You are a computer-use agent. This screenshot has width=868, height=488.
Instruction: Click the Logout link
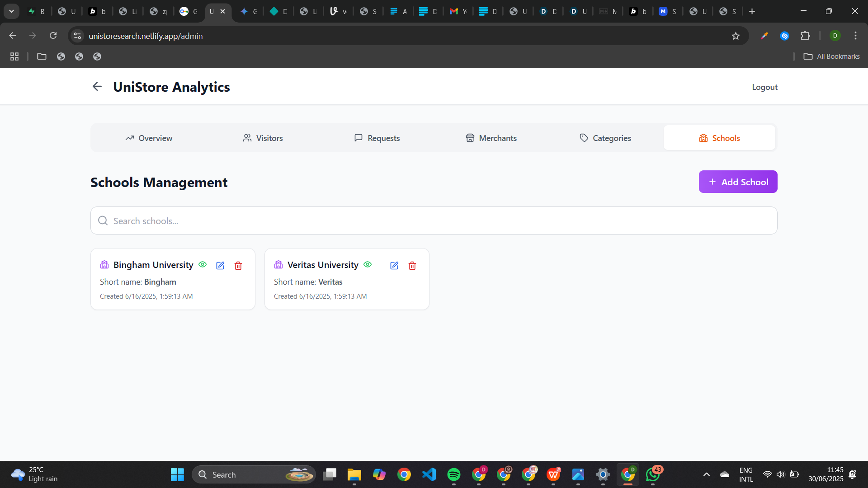[x=764, y=87]
